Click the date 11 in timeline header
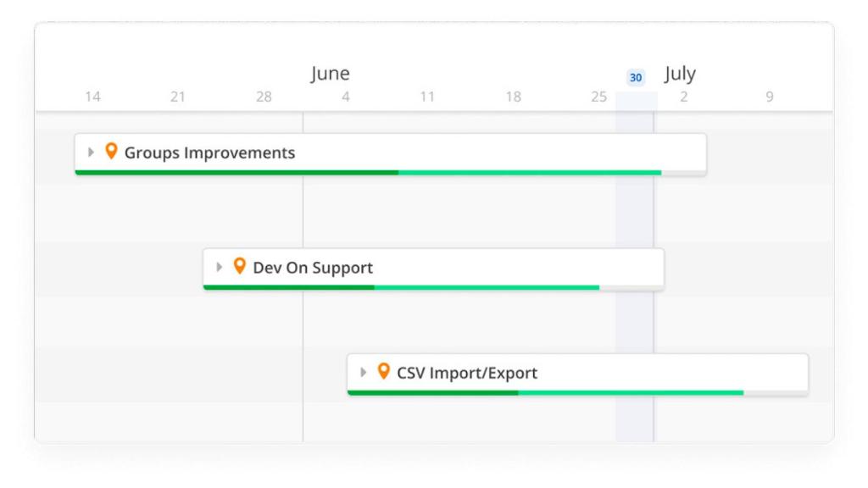Image resolution: width=868 pixels, height=488 pixels. pyautogui.click(x=427, y=97)
